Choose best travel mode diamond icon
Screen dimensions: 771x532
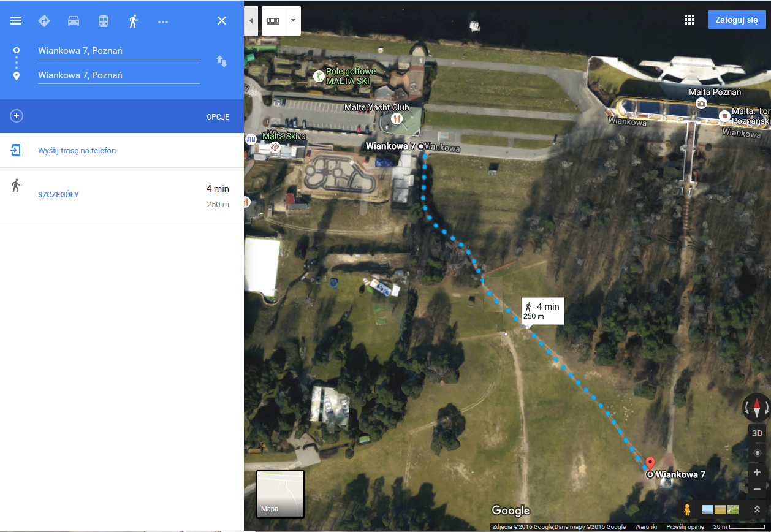pyautogui.click(x=44, y=21)
